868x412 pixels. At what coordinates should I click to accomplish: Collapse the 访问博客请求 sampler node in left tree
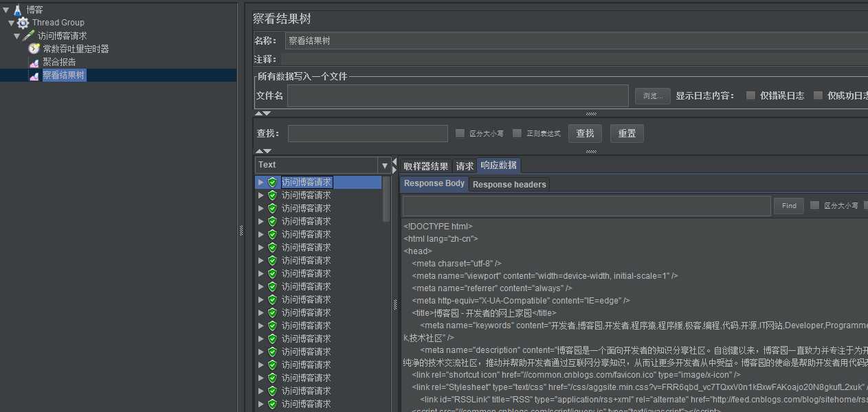click(x=18, y=36)
